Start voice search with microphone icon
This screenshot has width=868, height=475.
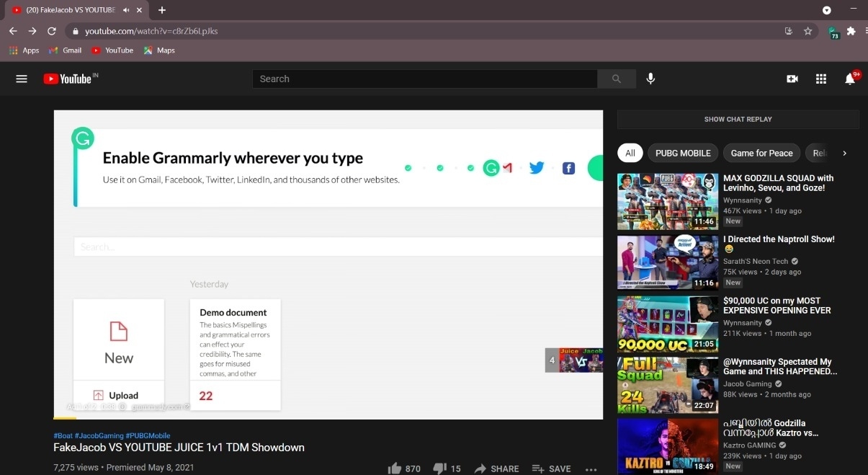[x=650, y=79]
